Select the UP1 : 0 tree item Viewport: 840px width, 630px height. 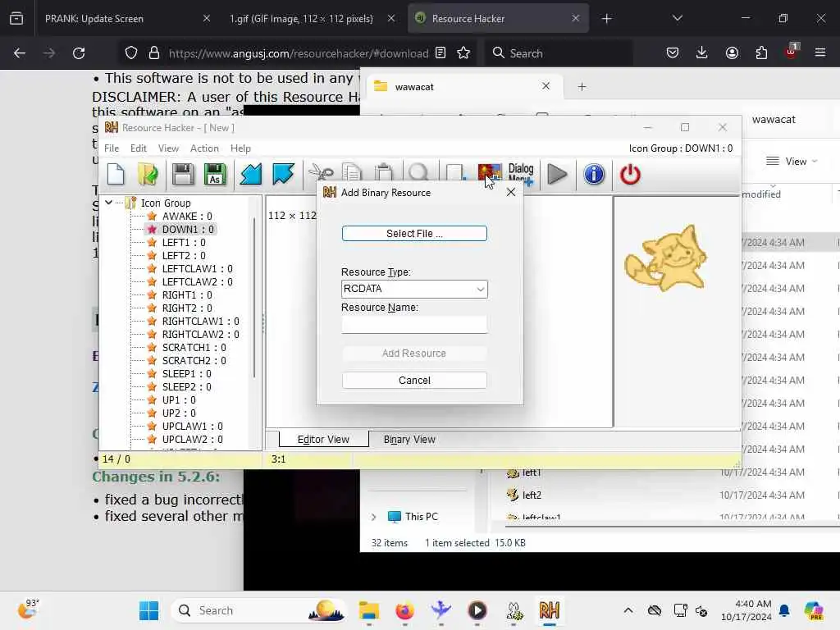179,400
